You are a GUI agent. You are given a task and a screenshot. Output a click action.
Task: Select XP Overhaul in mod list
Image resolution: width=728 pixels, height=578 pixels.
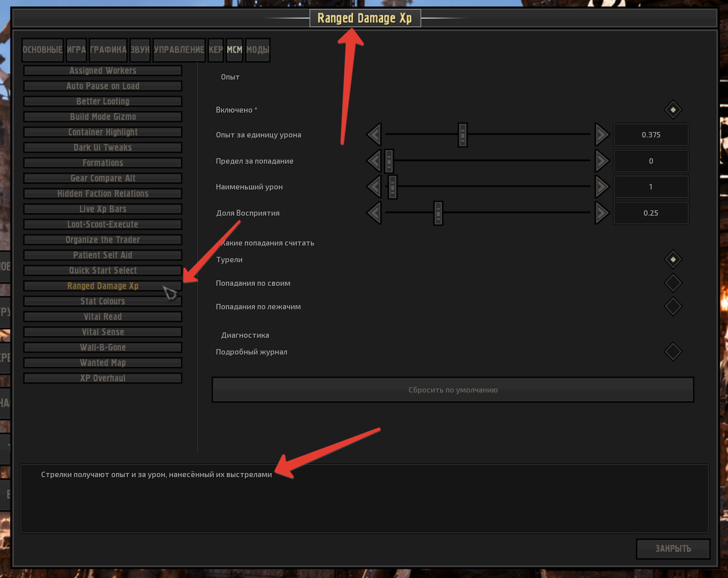point(103,378)
